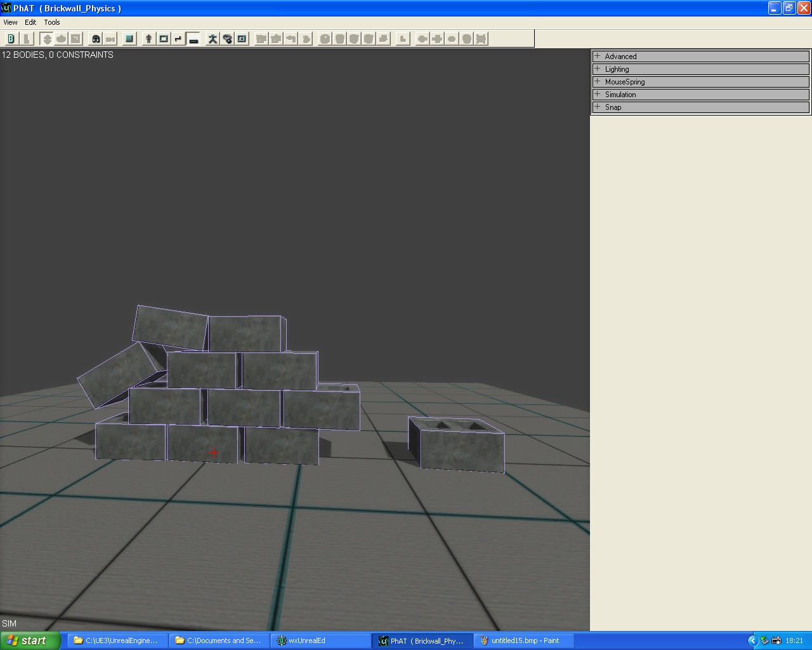Click the hierarchy icon after the running figure
This screenshot has width=812, height=650.
click(227, 39)
